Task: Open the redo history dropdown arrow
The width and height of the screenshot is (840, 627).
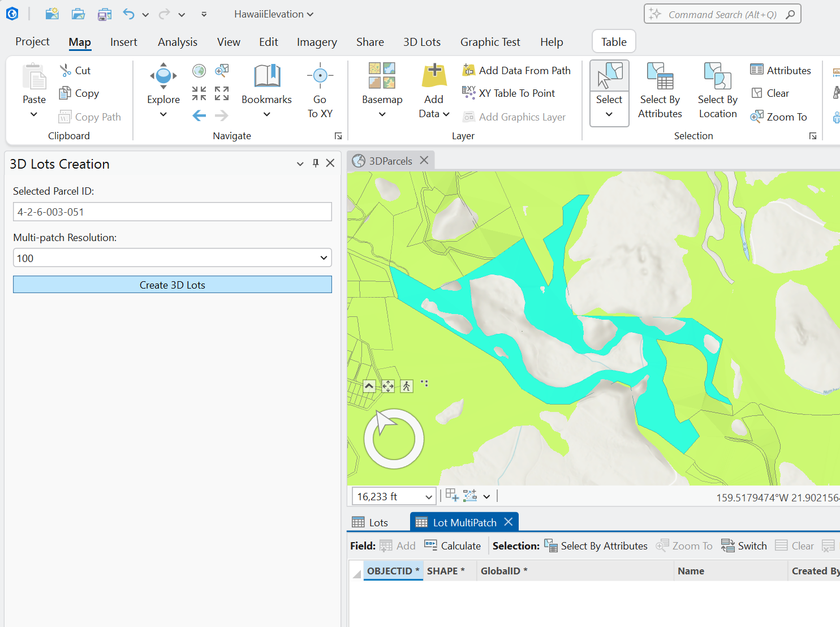Action: pyautogui.click(x=182, y=15)
